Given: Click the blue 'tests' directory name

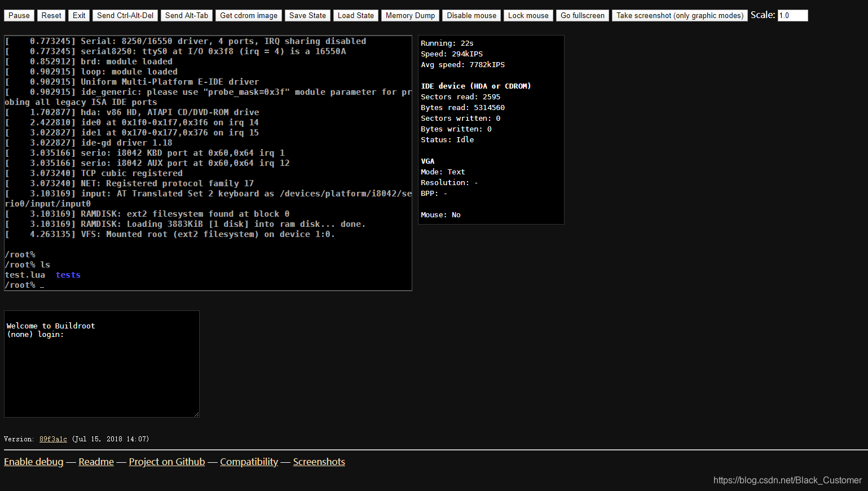Looking at the screenshot, I should tap(68, 275).
